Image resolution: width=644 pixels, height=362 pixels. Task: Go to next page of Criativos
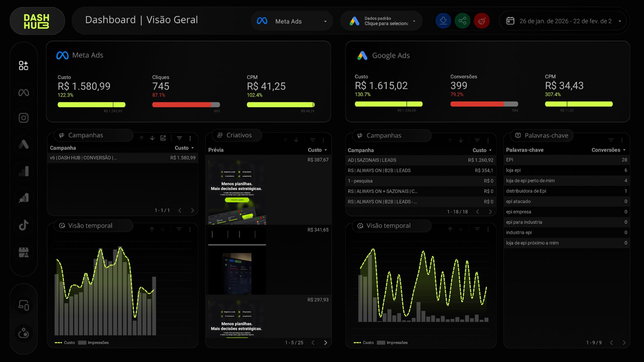325,343
